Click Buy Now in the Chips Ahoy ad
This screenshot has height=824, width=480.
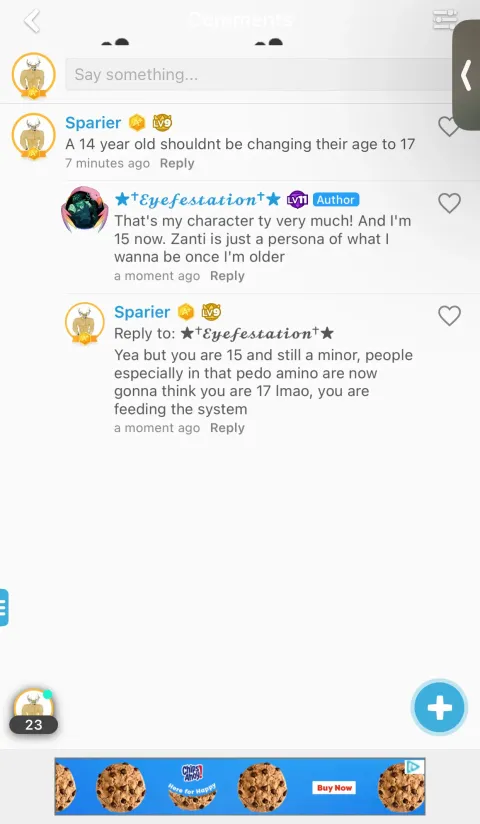tap(334, 787)
